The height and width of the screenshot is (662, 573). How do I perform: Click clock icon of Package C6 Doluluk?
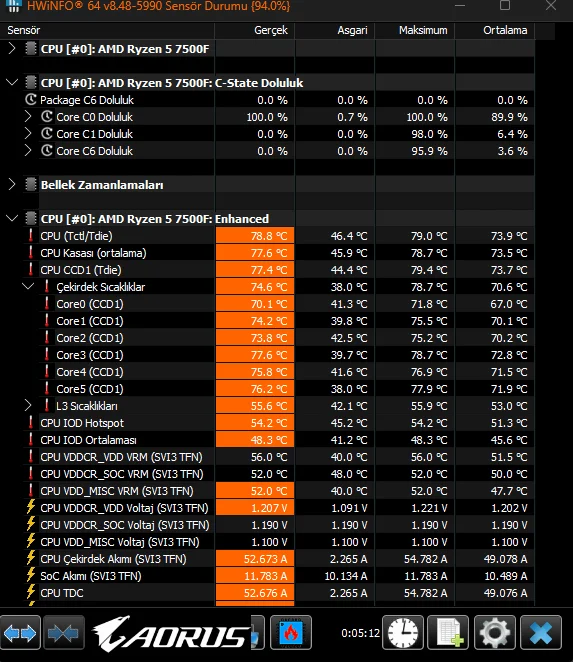(x=31, y=100)
